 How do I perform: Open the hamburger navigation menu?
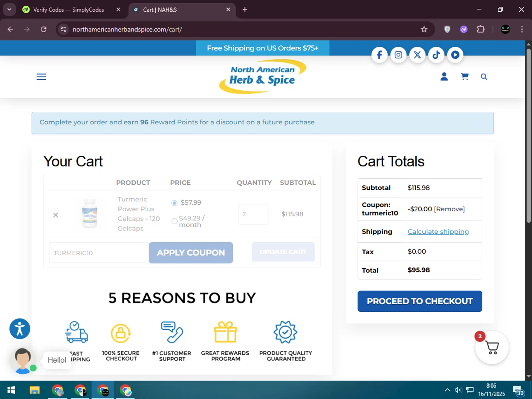[x=41, y=77]
